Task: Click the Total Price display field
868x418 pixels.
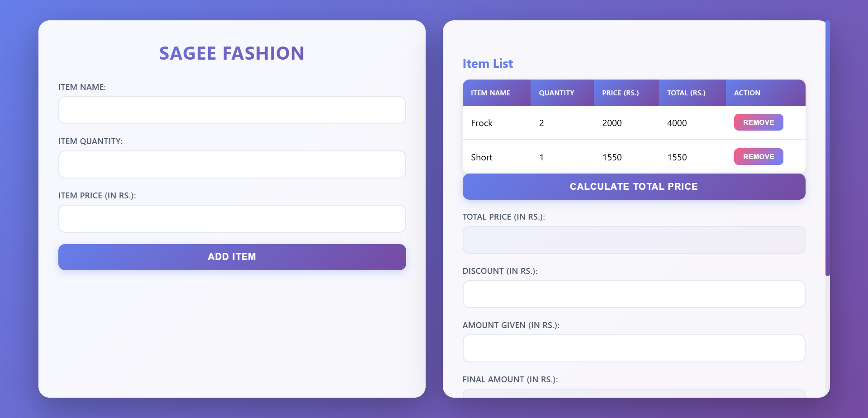Action: point(633,240)
